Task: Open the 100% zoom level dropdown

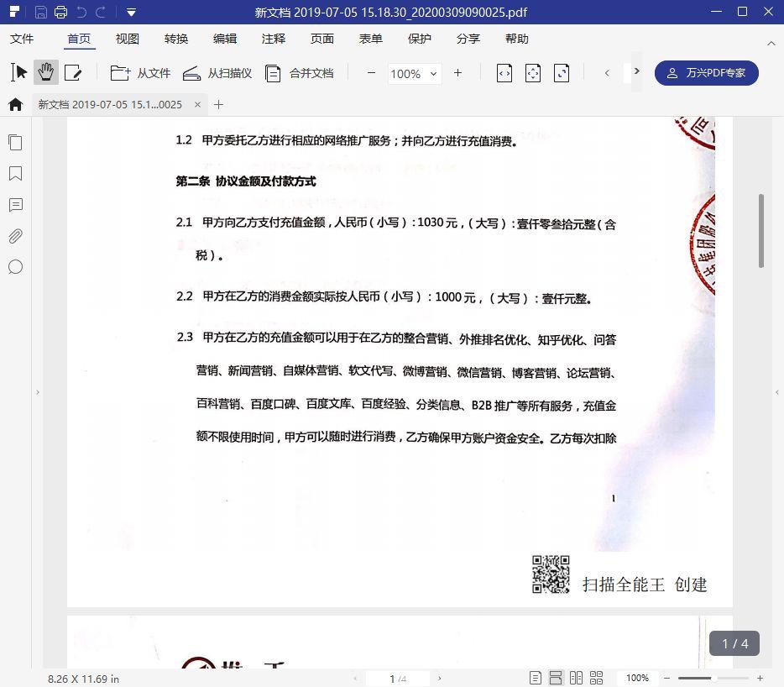Action: click(415, 74)
